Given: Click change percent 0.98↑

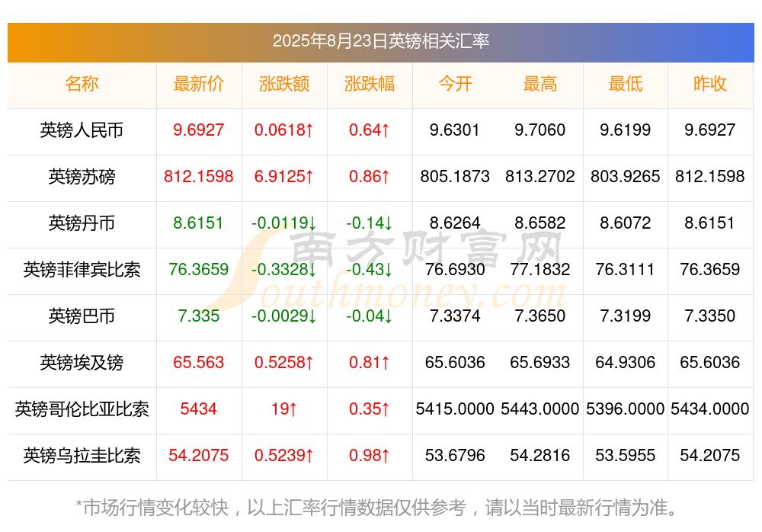Looking at the screenshot, I should pos(370,456).
